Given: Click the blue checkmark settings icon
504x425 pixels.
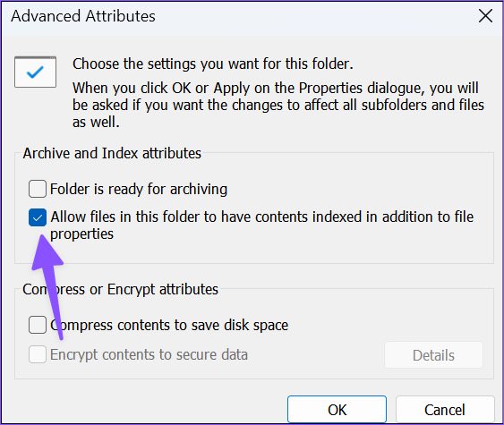Looking at the screenshot, I should [x=35, y=72].
